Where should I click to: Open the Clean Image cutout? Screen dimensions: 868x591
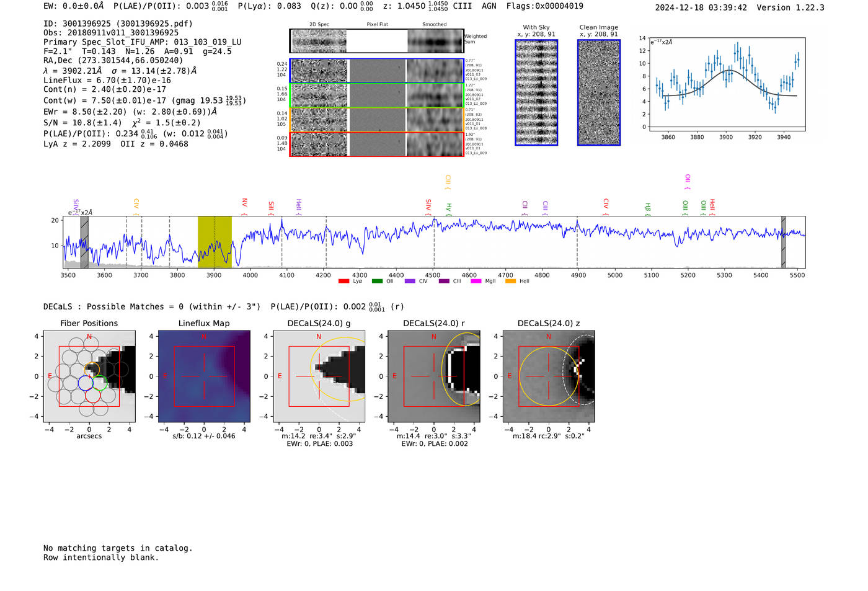(599, 92)
